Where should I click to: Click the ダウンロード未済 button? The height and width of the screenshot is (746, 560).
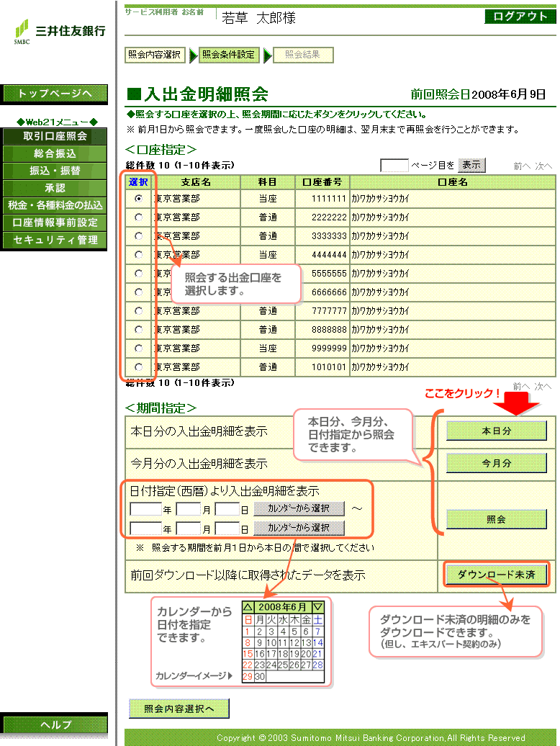coord(497,575)
